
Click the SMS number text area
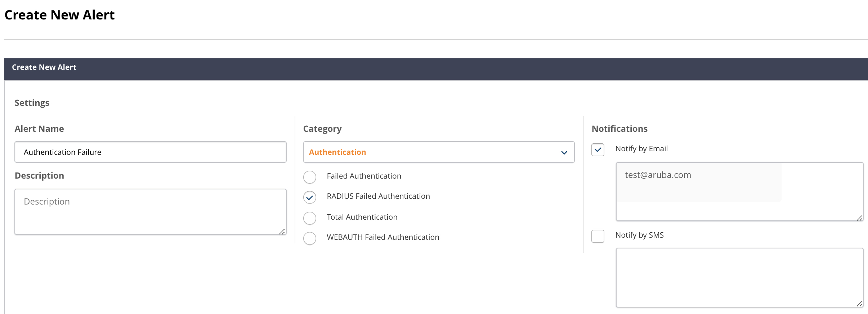click(739, 278)
